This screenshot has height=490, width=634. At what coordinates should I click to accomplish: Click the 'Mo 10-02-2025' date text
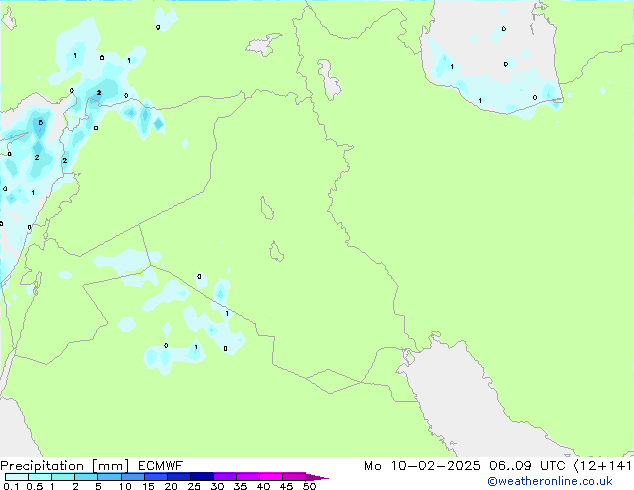point(422,466)
